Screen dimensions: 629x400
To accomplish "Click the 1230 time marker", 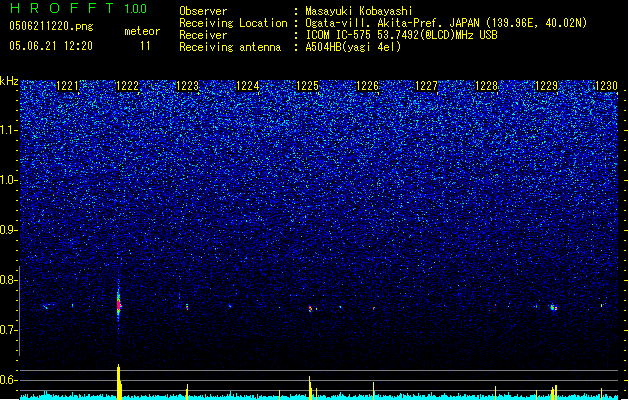I will (606, 86).
